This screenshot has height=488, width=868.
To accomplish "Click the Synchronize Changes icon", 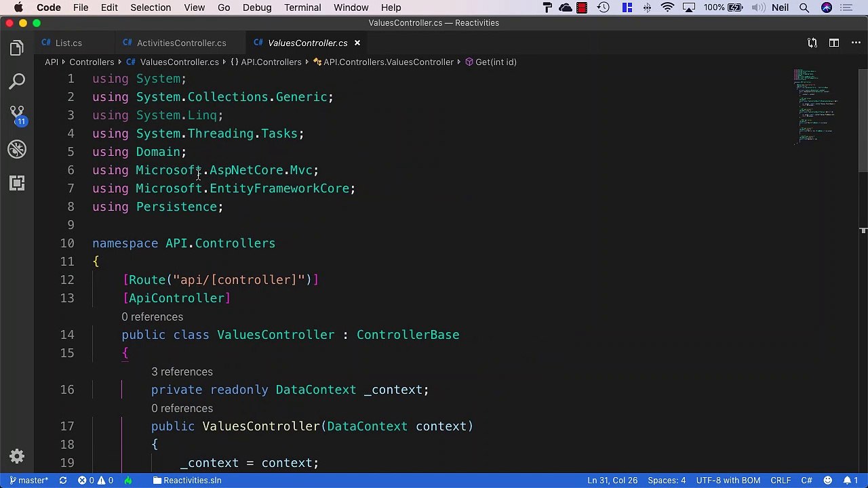I will [x=63, y=480].
